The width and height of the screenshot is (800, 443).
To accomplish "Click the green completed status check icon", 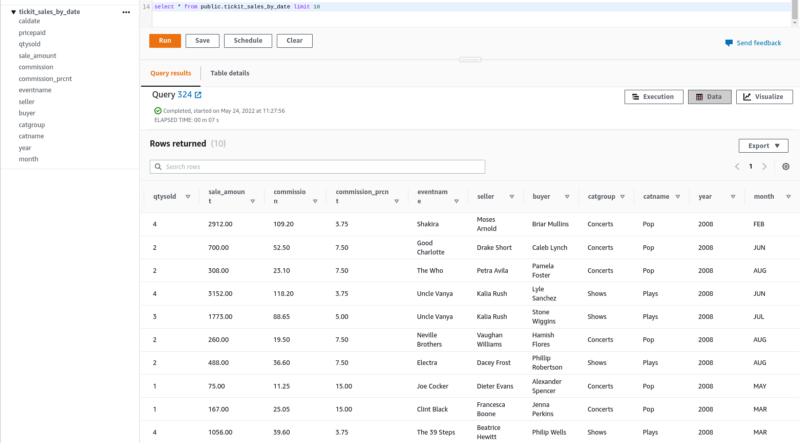I will [x=158, y=111].
